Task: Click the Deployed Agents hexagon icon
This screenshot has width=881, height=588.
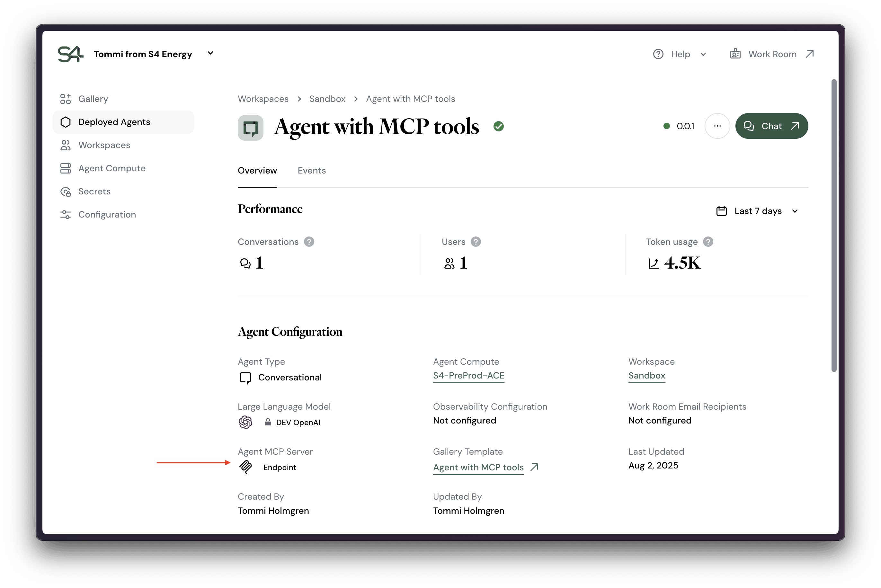Action: [x=66, y=122]
